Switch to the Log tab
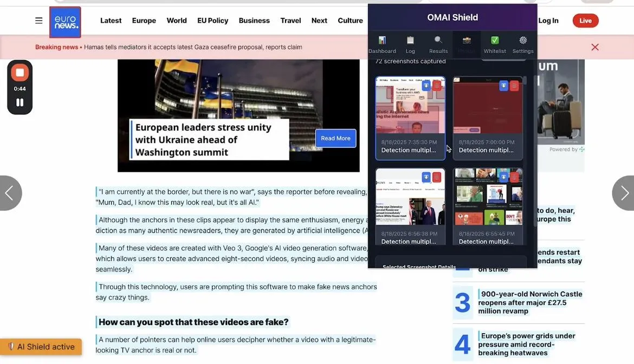 click(410, 44)
